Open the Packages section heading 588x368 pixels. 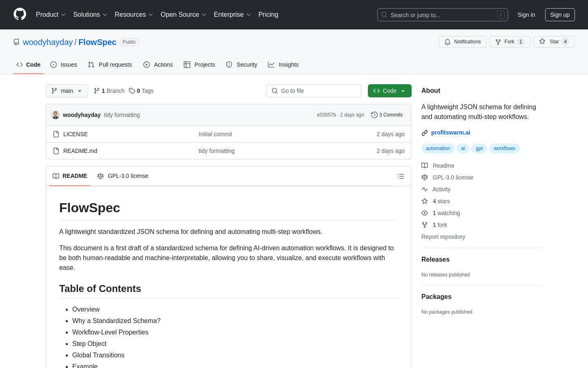click(437, 297)
